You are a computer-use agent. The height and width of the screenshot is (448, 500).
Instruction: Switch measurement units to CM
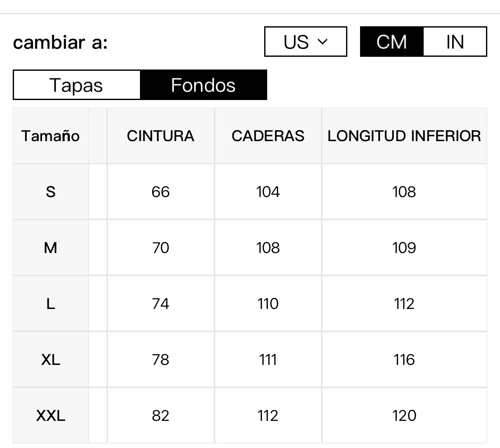click(x=391, y=42)
